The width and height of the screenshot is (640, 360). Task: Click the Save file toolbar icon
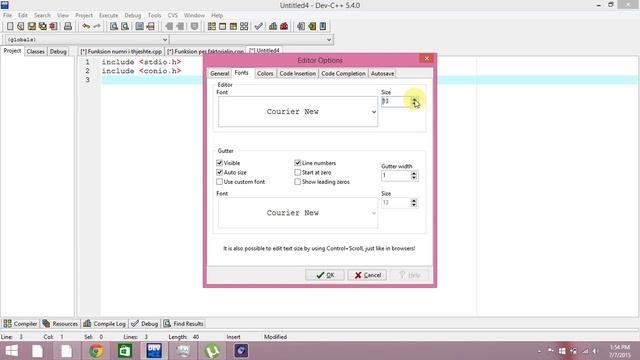32,27
